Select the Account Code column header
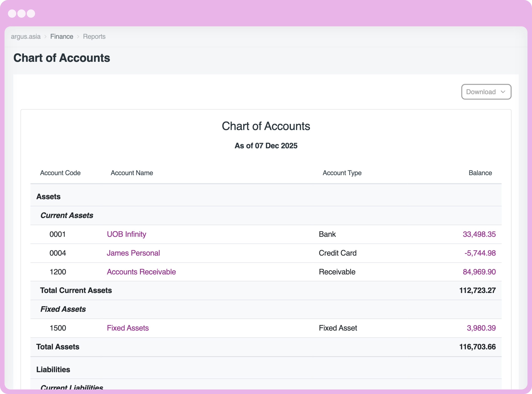Viewport: 532px width, 394px height. (x=60, y=173)
